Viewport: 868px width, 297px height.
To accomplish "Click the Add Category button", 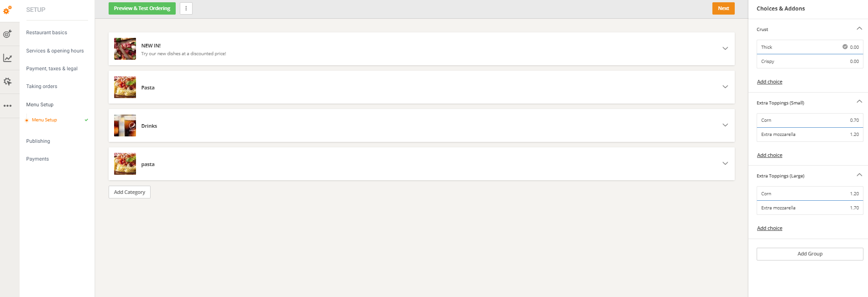I will pos(129,192).
